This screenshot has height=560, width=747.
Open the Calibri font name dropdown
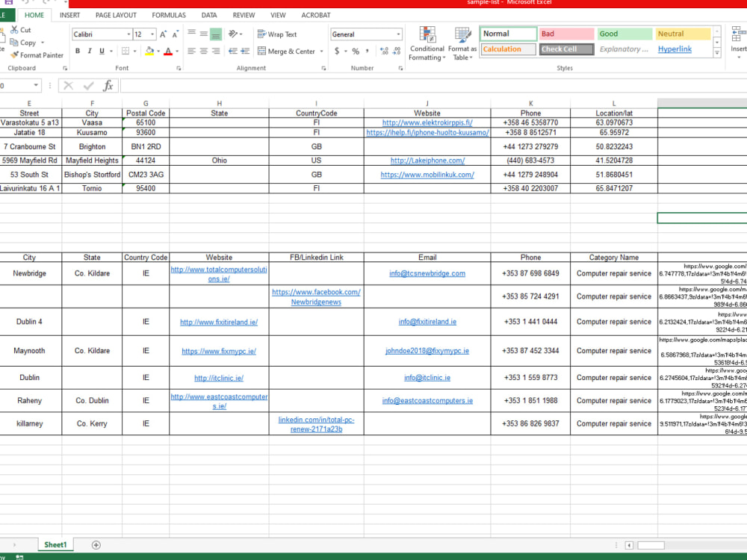128,34
